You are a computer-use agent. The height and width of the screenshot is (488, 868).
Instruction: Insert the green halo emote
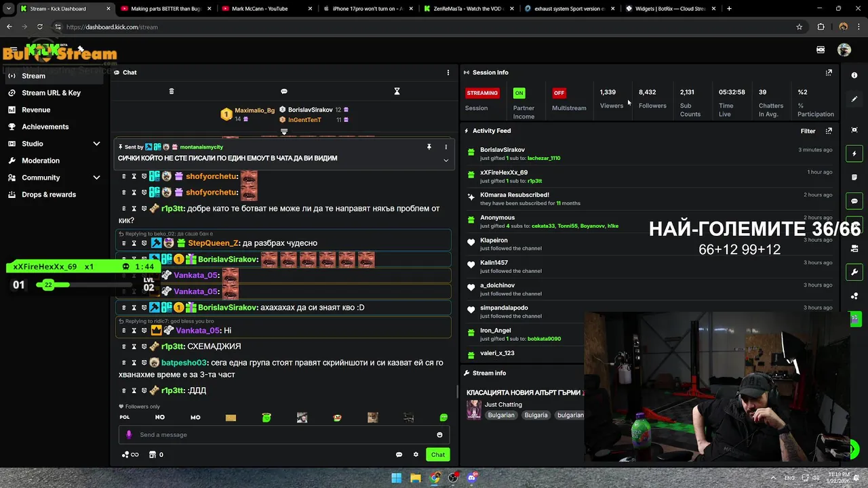coord(267,418)
